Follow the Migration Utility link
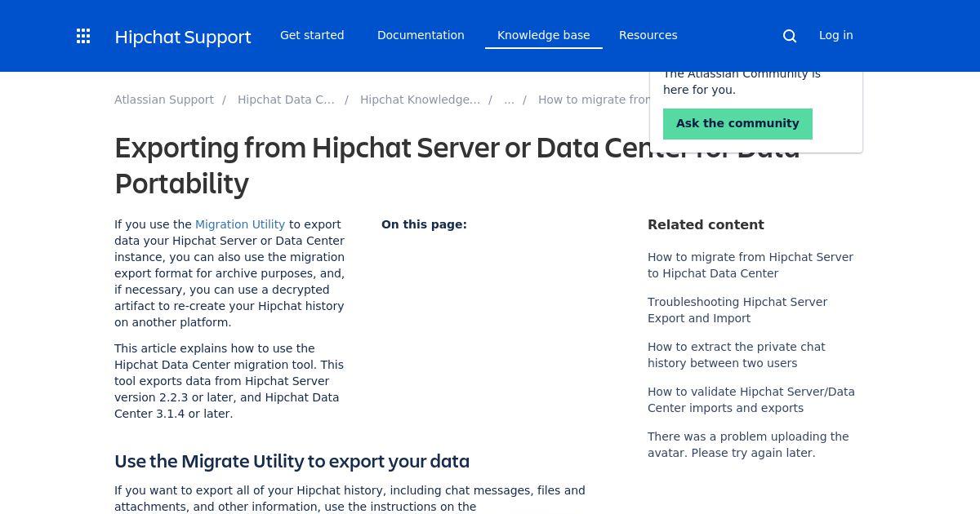Image resolution: width=980 pixels, height=514 pixels. click(x=240, y=224)
